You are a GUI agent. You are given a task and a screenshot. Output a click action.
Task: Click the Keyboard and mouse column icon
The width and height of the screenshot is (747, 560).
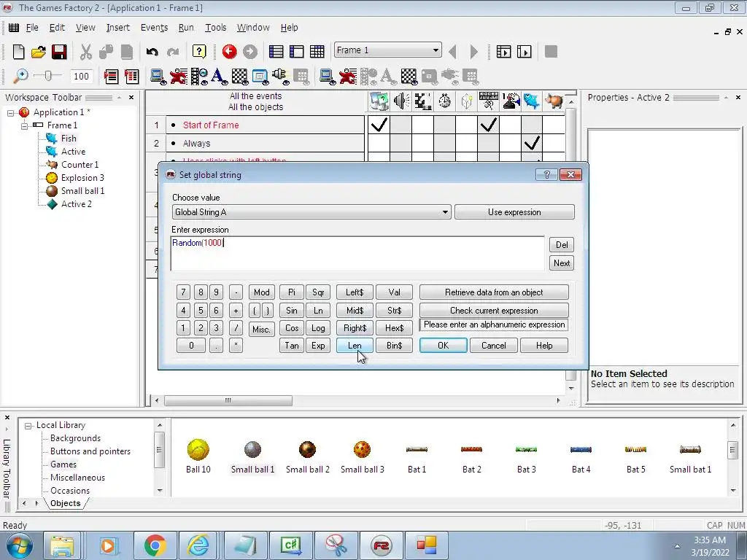click(488, 101)
